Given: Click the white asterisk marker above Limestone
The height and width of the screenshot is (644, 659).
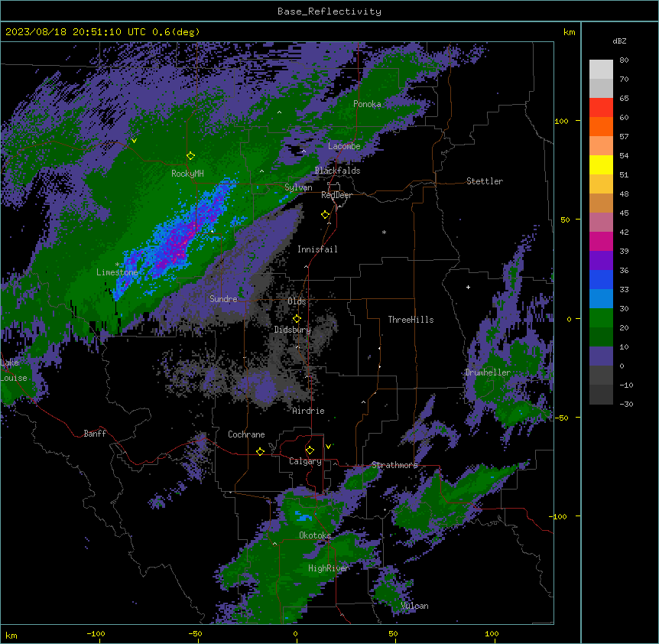Looking at the screenshot, I should tap(117, 265).
